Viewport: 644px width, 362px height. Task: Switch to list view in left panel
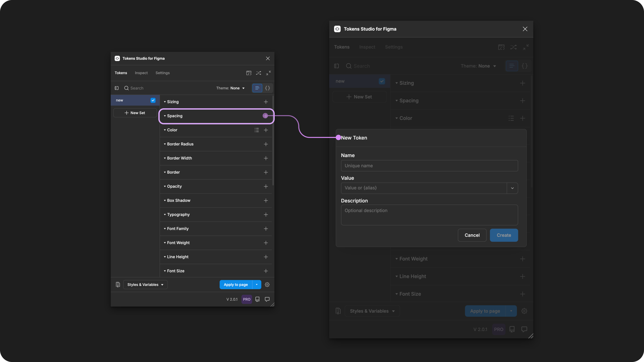(x=257, y=88)
